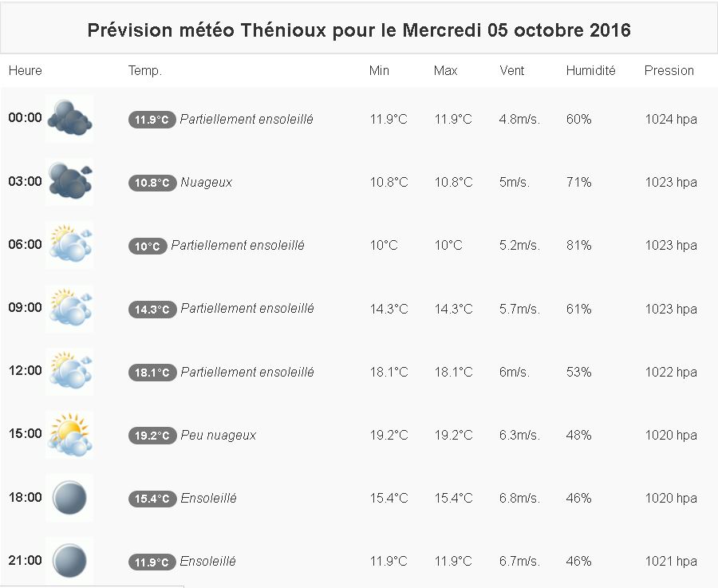The height and width of the screenshot is (588, 718).
Task: Click the 00:00 dark cloud weather icon
Action: [x=69, y=118]
